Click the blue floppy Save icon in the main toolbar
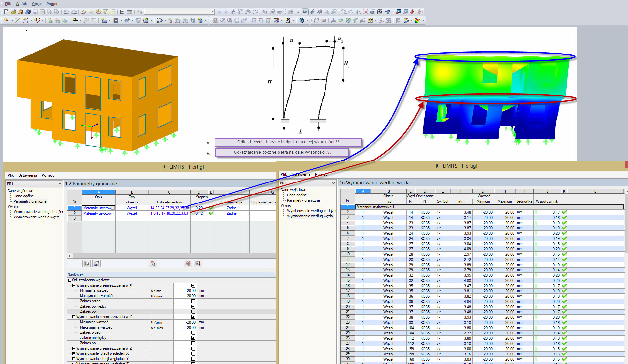Viewport: 628px width, 364px height. pyautogui.click(x=35, y=12)
